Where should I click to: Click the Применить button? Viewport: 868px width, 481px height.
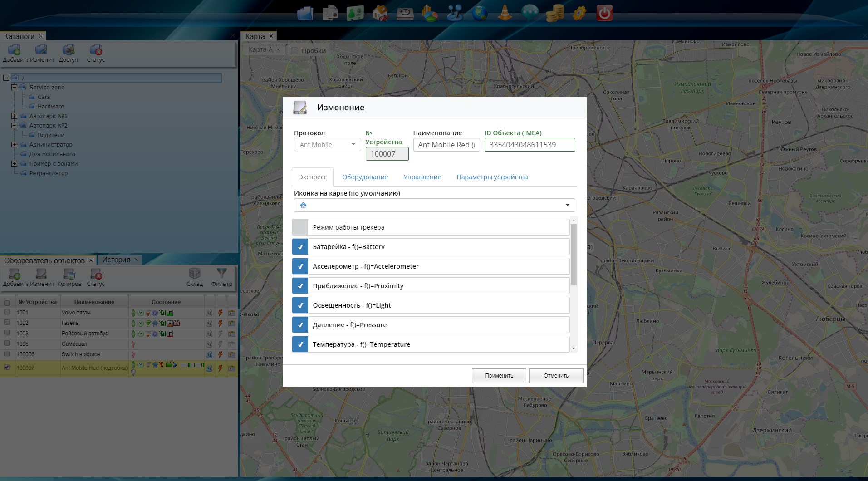pyautogui.click(x=499, y=376)
